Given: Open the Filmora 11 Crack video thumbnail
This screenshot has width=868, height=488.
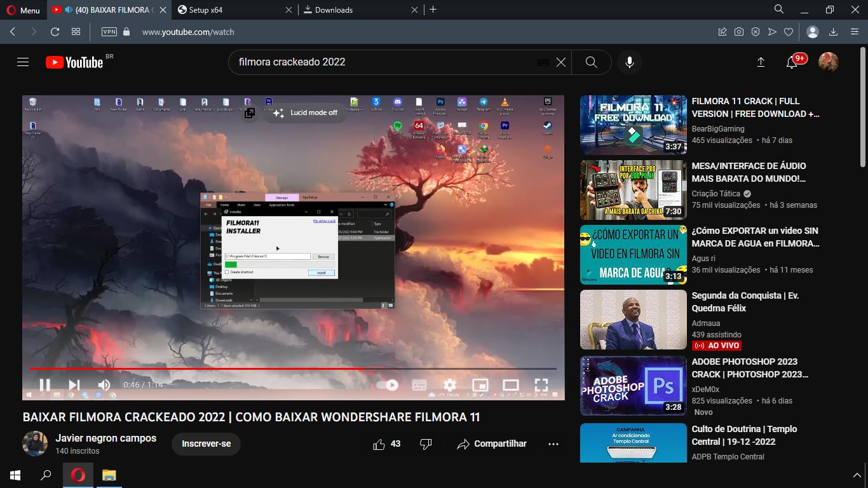Looking at the screenshot, I should (x=633, y=125).
